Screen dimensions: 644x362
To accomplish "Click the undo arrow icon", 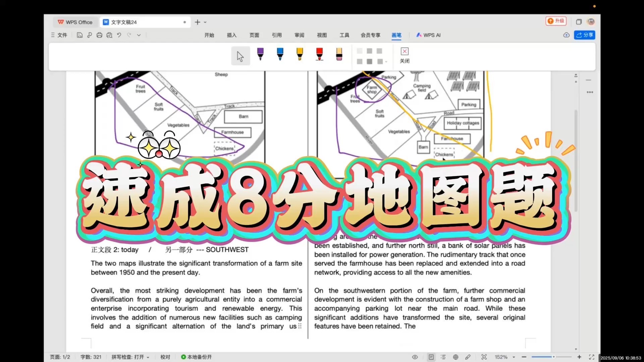I will click(119, 35).
